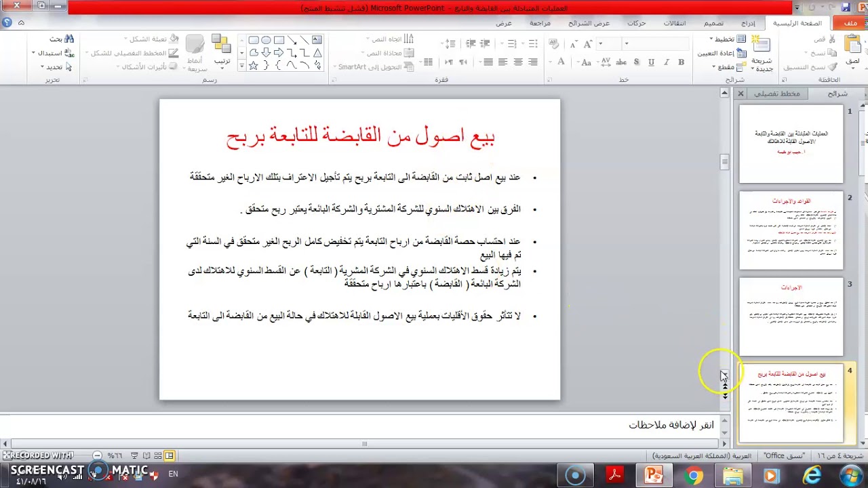Select the Oval shape in gallery

(266, 40)
